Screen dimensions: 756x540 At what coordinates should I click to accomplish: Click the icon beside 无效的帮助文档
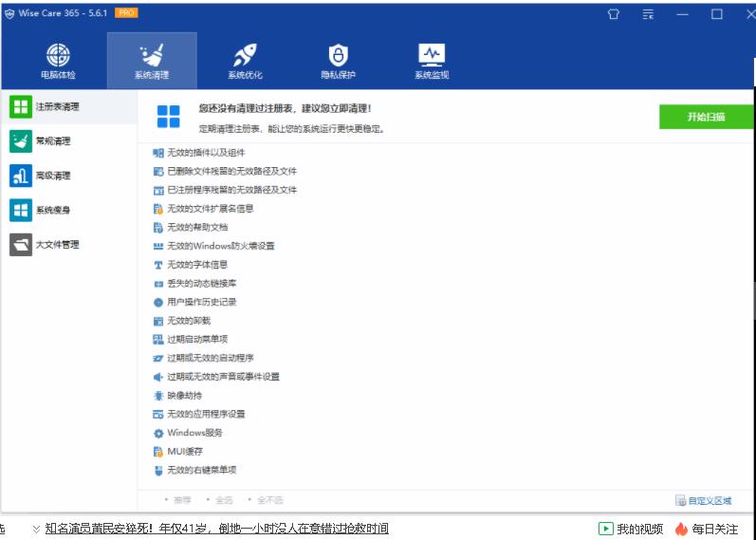158,227
